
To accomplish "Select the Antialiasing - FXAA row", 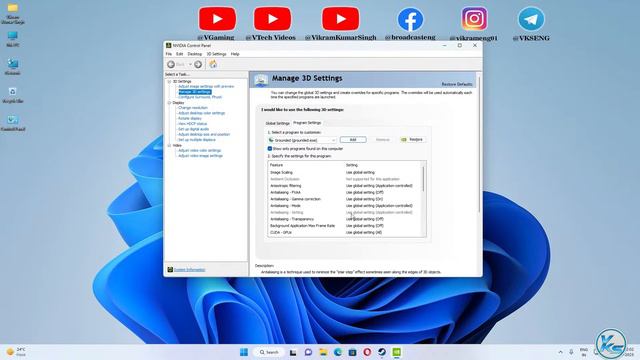I will coord(345,192).
